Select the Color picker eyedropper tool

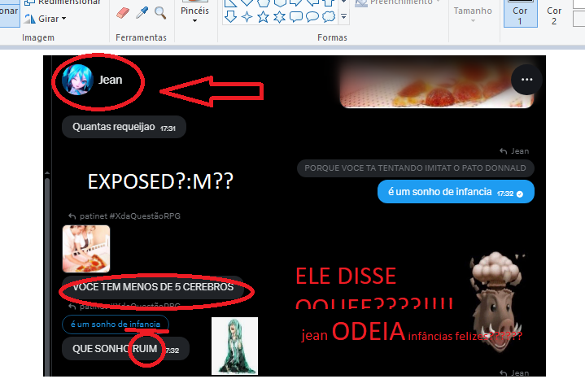coord(142,13)
